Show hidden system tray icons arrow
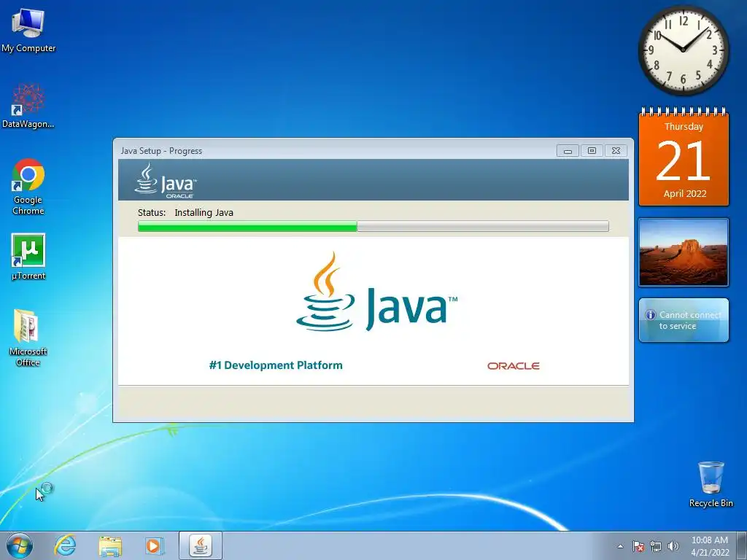The image size is (747, 560). coord(620,546)
